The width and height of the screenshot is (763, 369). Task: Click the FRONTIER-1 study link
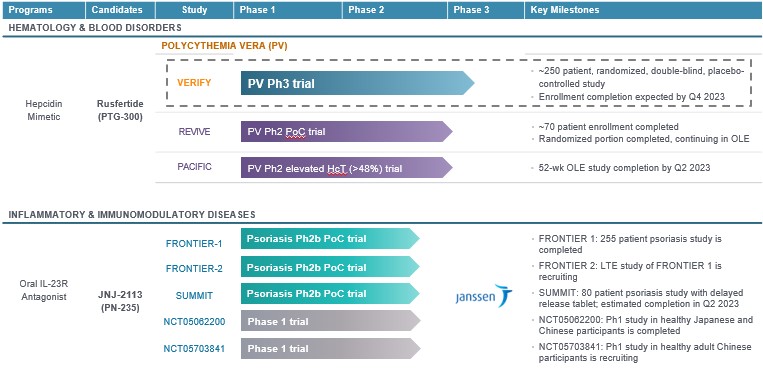coord(194,243)
